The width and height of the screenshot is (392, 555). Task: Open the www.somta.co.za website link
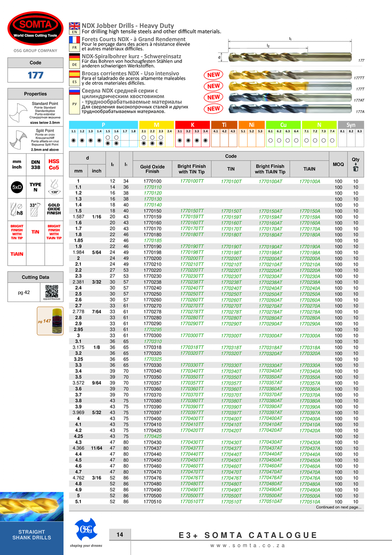[248, 545]
